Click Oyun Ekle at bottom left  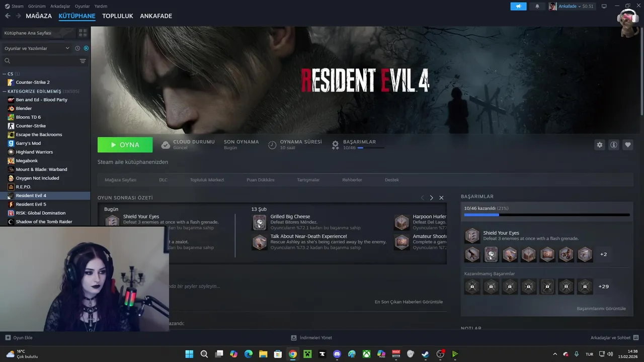coord(19,338)
